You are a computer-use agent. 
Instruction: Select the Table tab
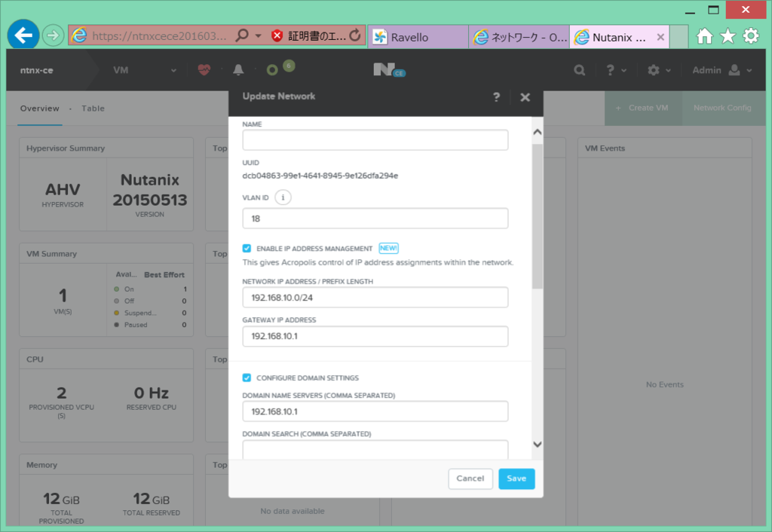pos(93,109)
